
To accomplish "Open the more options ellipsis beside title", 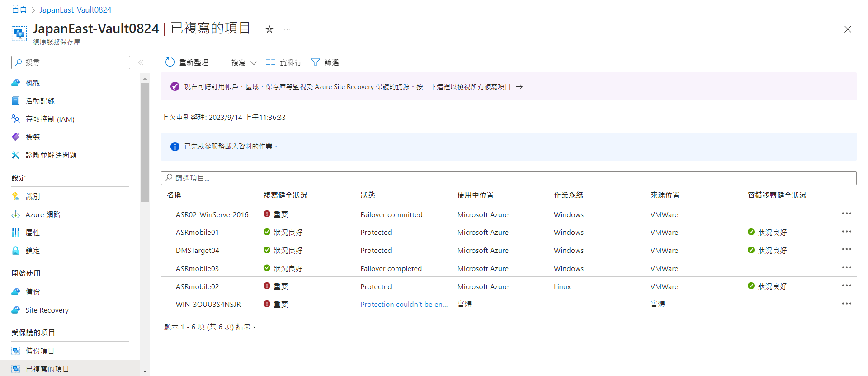I will (287, 29).
